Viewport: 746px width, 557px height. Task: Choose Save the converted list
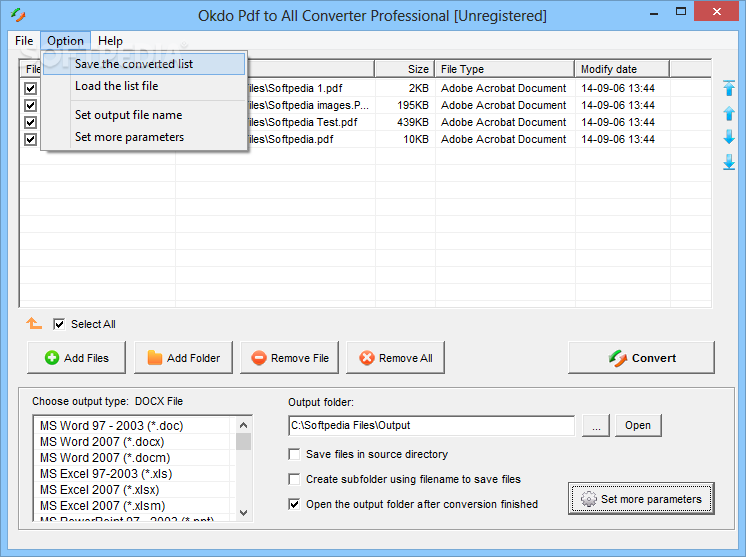(144, 64)
